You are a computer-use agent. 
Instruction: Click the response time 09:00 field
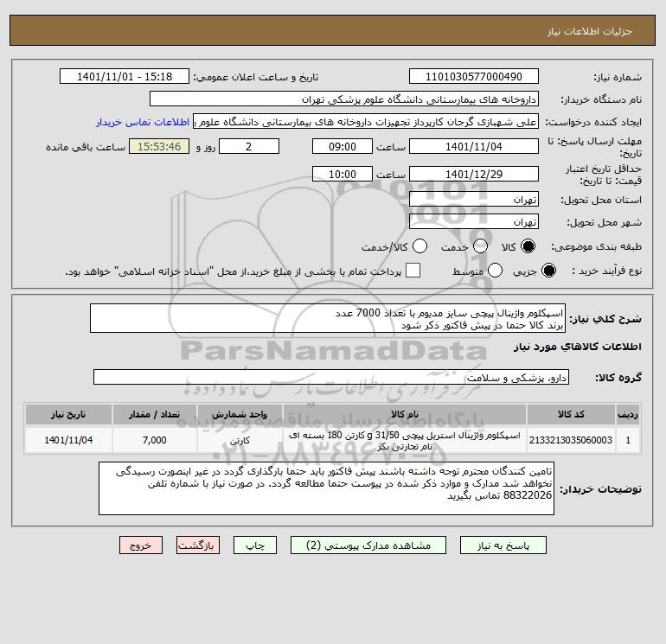coord(343,146)
